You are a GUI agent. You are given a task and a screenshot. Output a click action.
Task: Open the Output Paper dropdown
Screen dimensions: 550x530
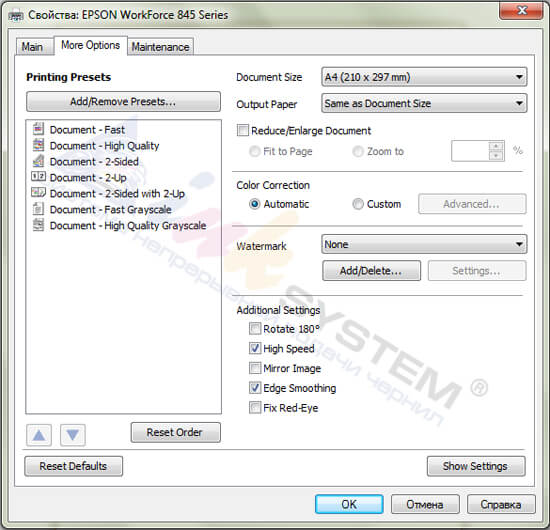(x=424, y=103)
